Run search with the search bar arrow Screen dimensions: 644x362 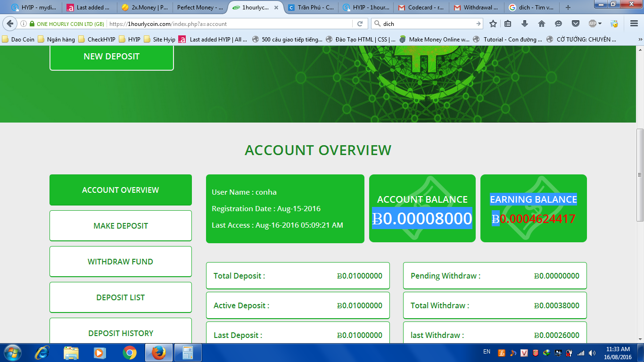[x=479, y=24]
